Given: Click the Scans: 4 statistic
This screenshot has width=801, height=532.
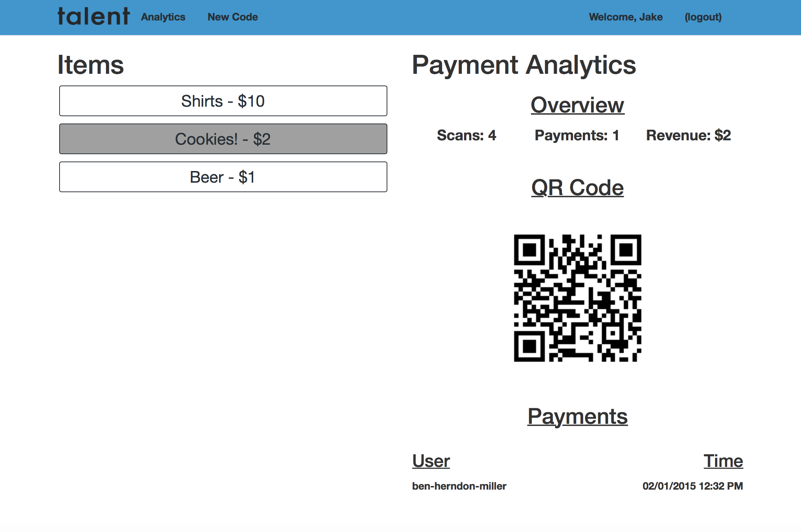Looking at the screenshot, I should click(466, 136).
